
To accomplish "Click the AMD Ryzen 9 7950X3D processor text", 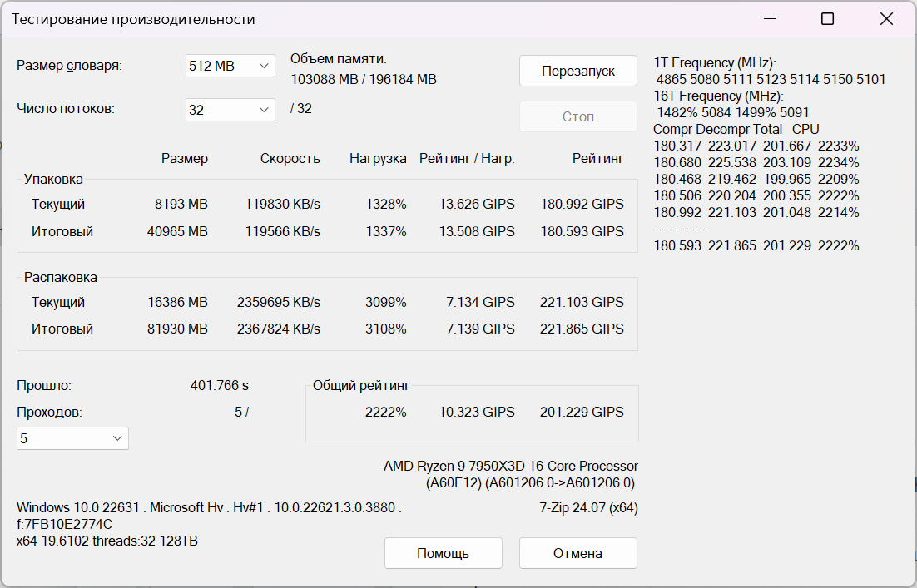I will [x=510, y=467].
